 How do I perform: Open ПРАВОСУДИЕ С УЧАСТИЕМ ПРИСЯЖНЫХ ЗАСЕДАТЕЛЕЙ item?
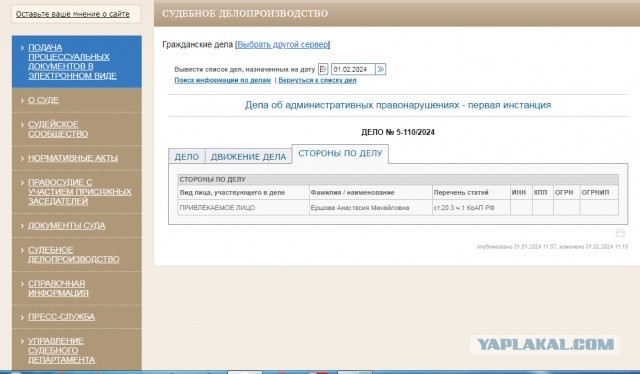[x=80, y=192]
